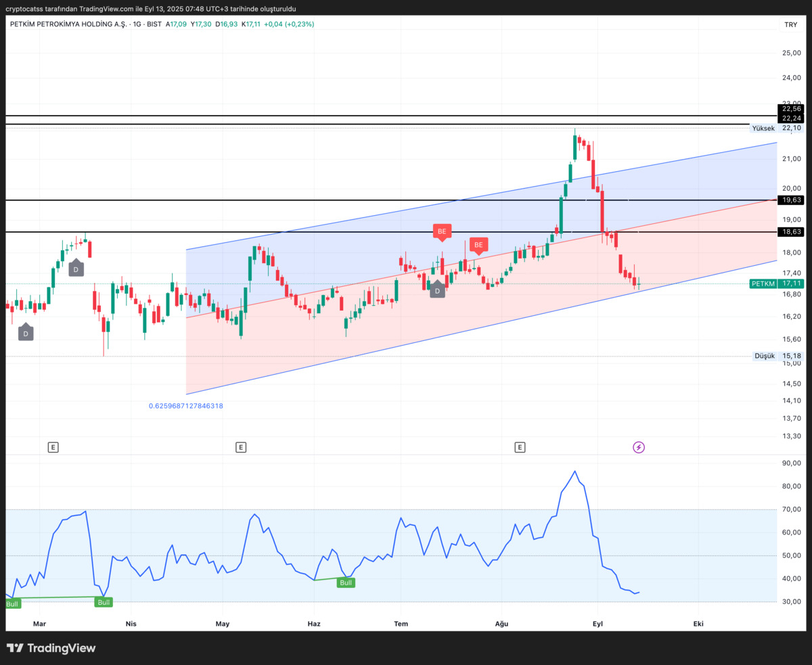Click the May label on time axis
The width and height of the screenshot is (812, 665).
[x=223, y=624]
